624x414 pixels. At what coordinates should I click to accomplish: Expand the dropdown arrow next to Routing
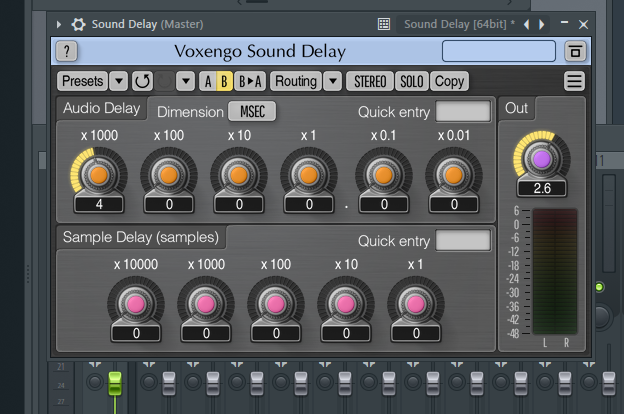click(333, 81)
